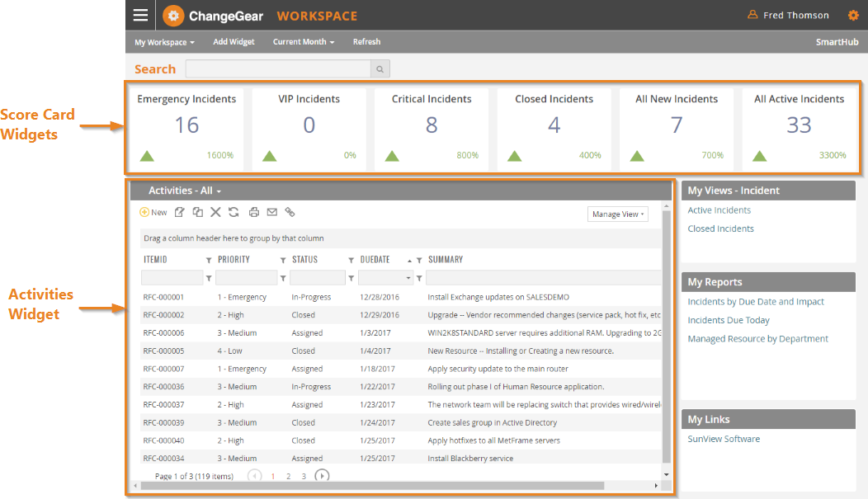Open the Incidents Due Today report
This screenshot has height=499, width=868.
point(728,320)
